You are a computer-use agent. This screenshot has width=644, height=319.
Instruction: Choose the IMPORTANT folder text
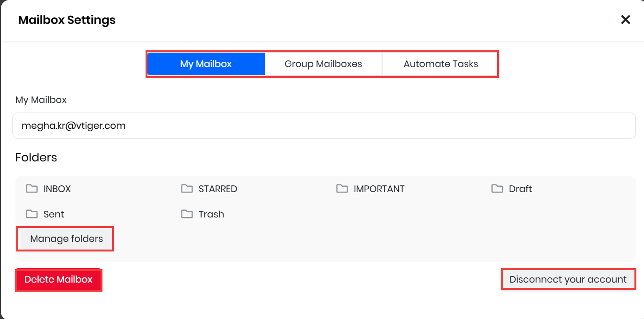coord(379,189)
